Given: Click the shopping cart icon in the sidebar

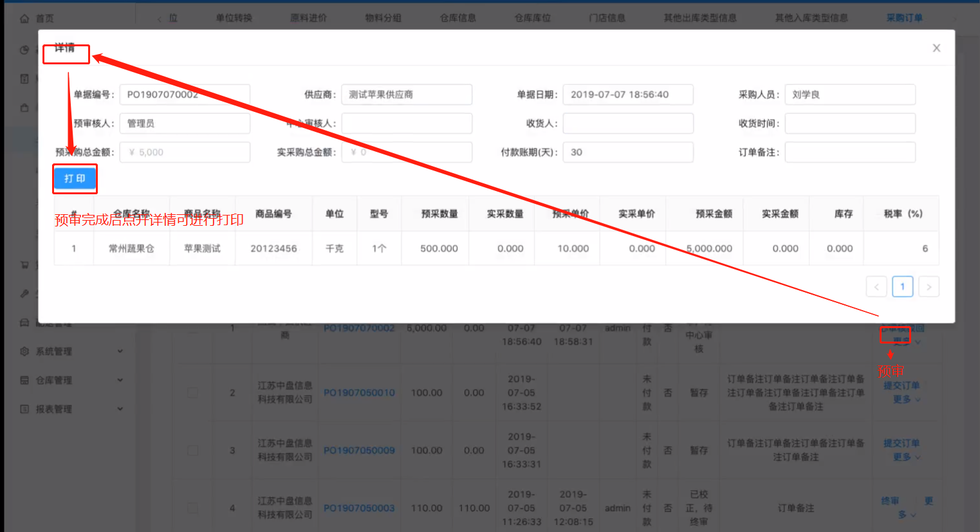Looking at the screenshot, I should tap(24, 264).
